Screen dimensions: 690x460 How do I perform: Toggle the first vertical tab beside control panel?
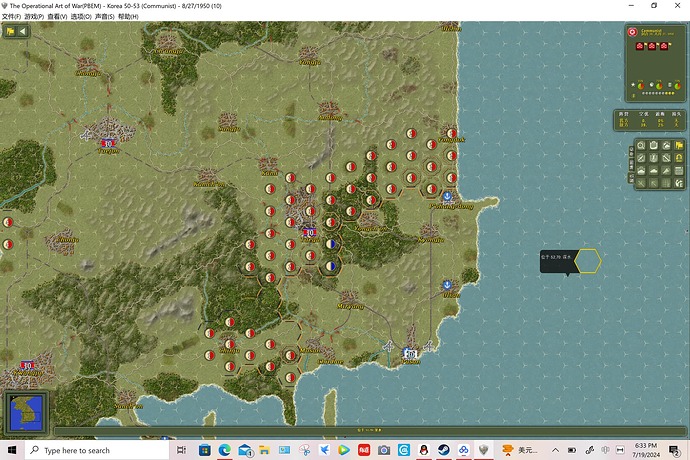click(x=630, y=151)
